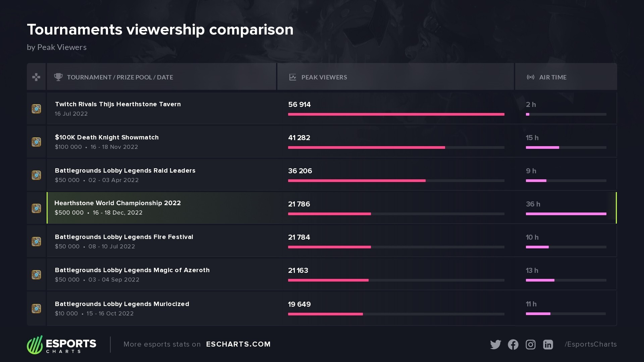Click Hearthstone World Championship 2022 title
Viewport: 644px width, 362px height.
coord(117,203)
